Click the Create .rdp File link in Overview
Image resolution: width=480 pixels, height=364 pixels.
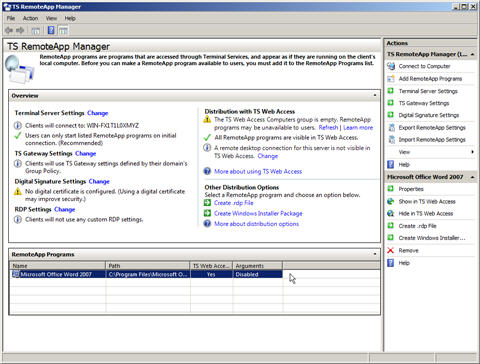[x=234, y=203]
